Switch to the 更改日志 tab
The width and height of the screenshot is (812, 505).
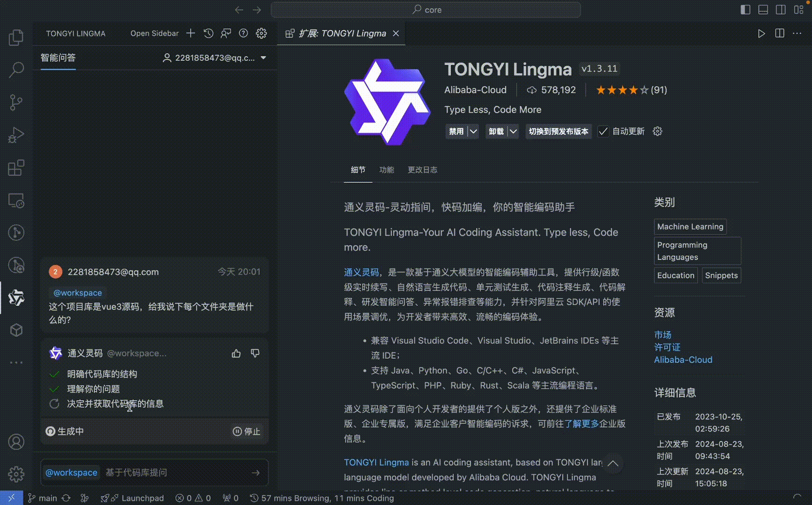[x=422, y=170]
